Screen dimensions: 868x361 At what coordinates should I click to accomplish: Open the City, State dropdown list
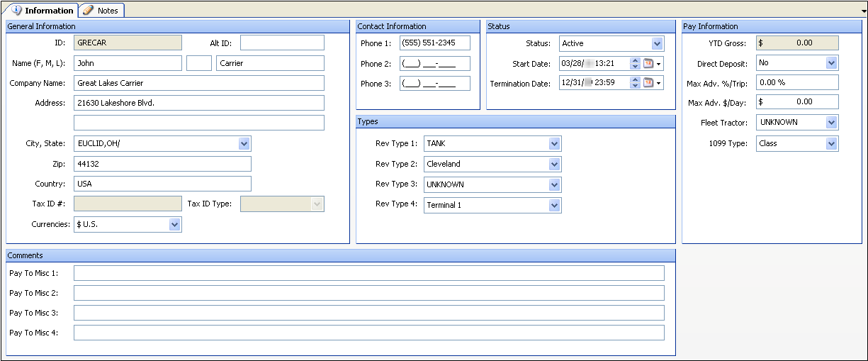[244, 144]
